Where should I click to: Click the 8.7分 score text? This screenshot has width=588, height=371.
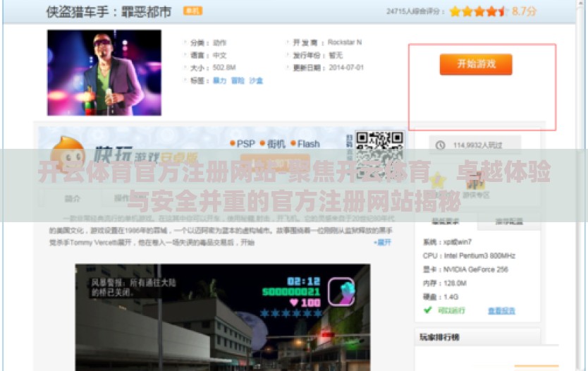click(x=524, y=11)
